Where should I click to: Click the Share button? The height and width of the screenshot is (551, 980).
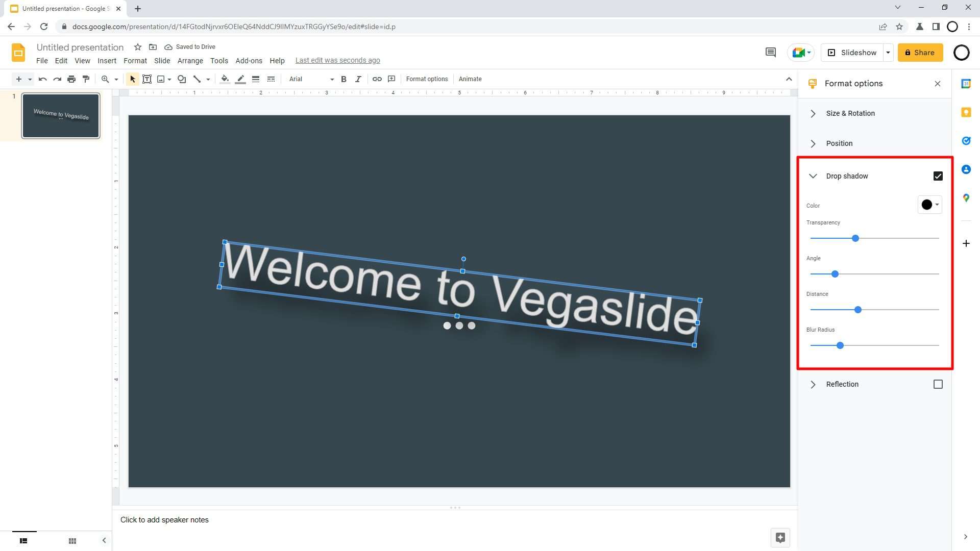(x=920, y=53)
